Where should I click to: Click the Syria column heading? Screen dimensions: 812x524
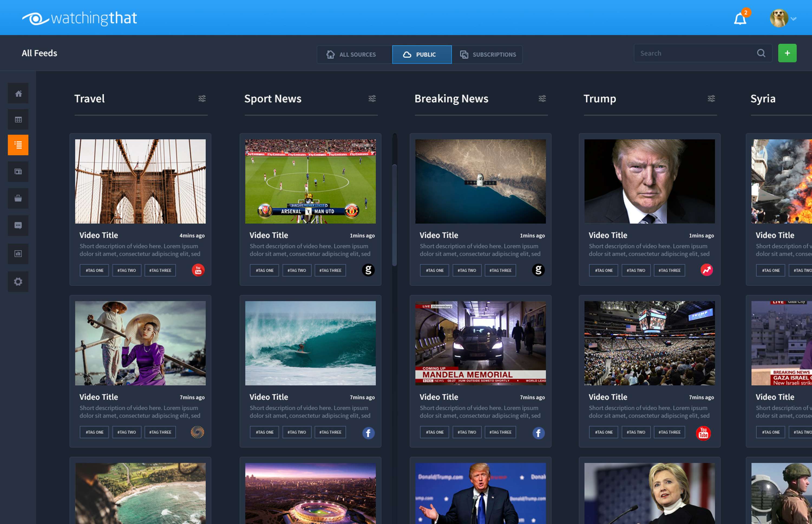tap(763, 99)
